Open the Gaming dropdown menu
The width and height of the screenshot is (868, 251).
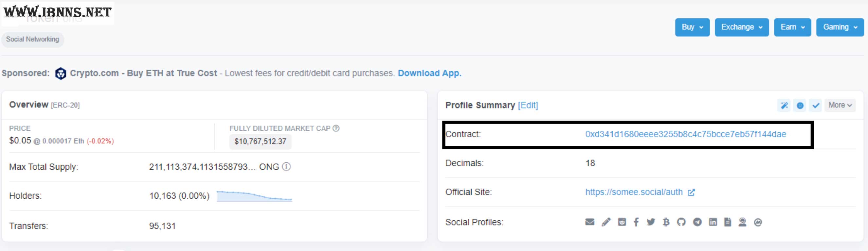(840, 27)
